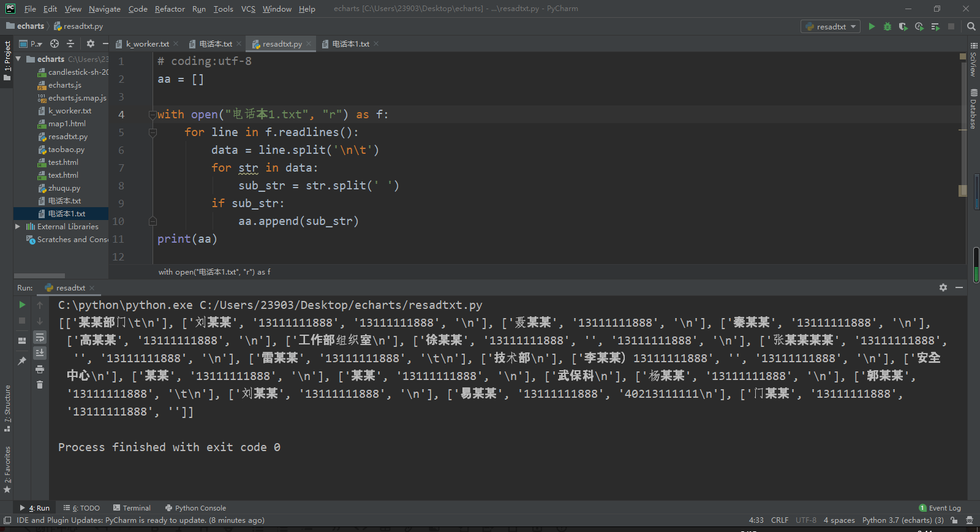Open Project panel settings gear
The width and height of the screenshot is (980, 532).
coord(91,44)
